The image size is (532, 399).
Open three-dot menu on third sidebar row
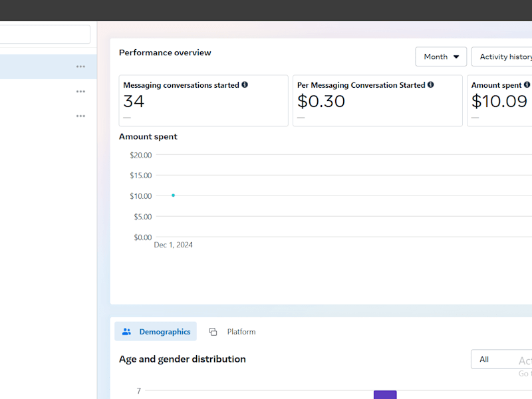point(80,116)
